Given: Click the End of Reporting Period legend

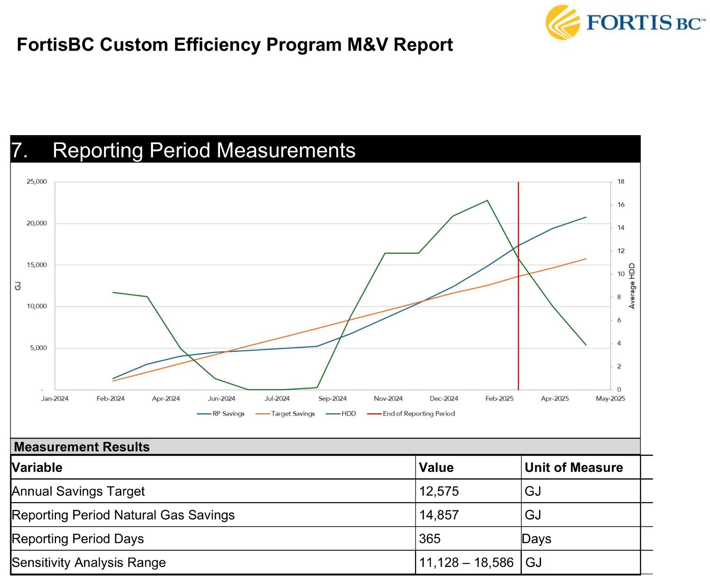Looking at the screenshot, I should tap(411, 413).
